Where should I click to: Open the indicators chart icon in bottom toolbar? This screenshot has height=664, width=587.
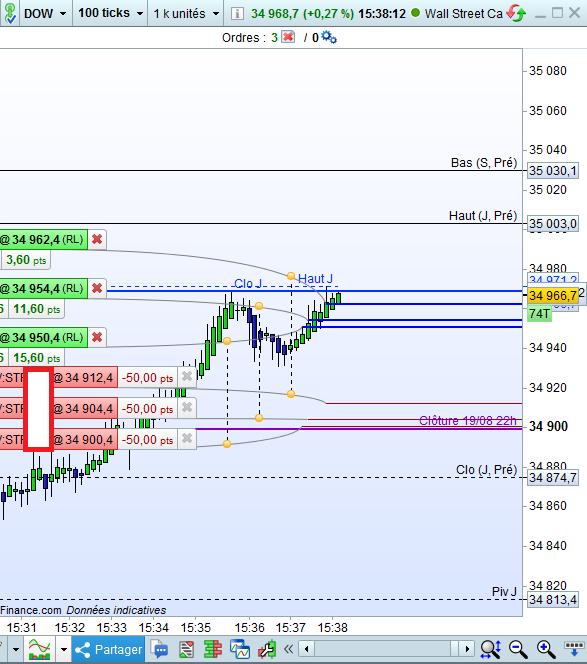coord(39,649)
